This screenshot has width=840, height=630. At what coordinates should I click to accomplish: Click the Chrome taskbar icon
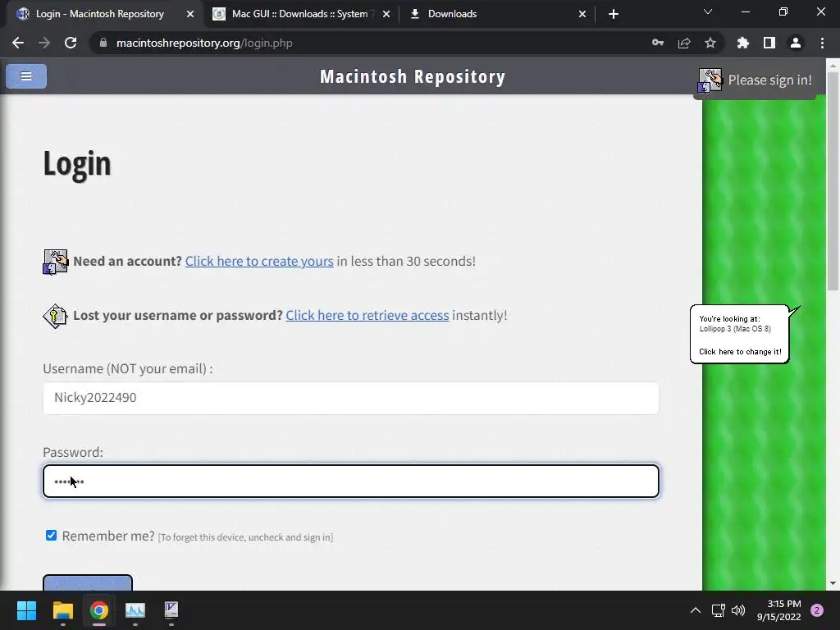[x=99, y=610]
